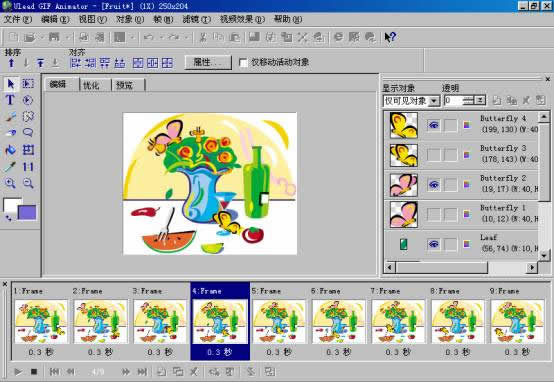Image resolution: width=554 pixels, height=382 pixels.
Task: Open the transparency value dropdown arrow
Action: pos(480,100)
